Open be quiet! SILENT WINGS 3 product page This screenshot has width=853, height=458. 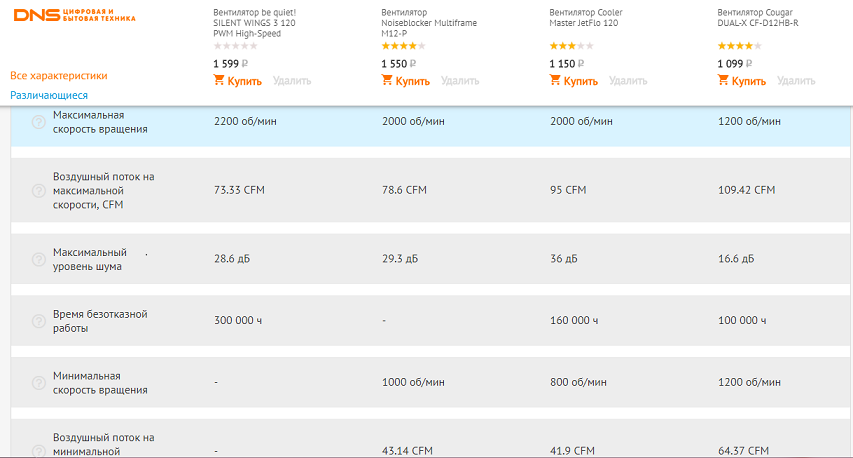pos(254,22)
